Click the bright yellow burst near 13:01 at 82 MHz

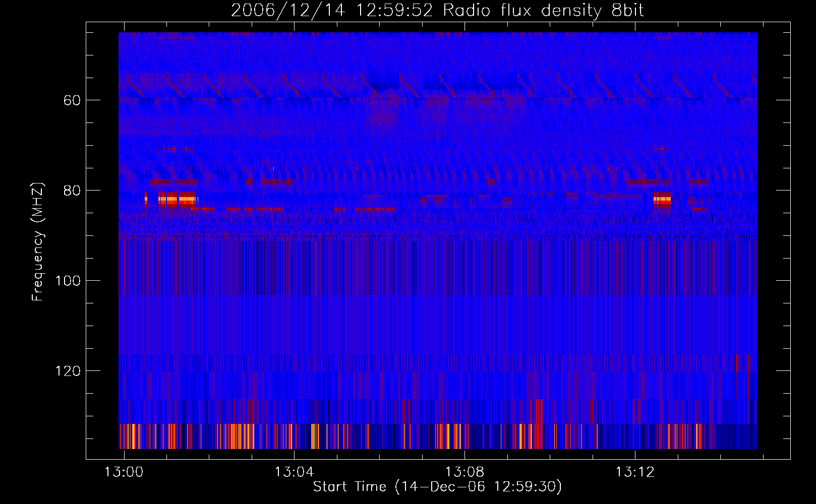[177, 200]
